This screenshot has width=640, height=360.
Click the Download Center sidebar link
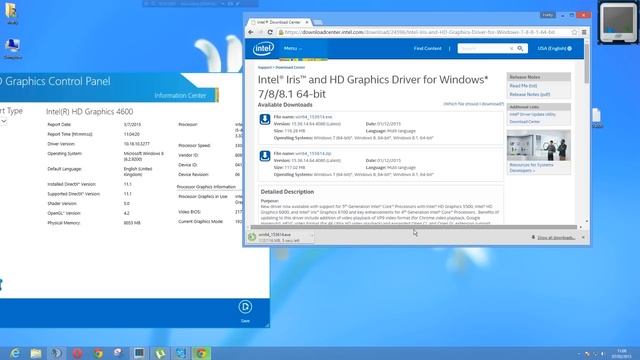click(524, 122)
